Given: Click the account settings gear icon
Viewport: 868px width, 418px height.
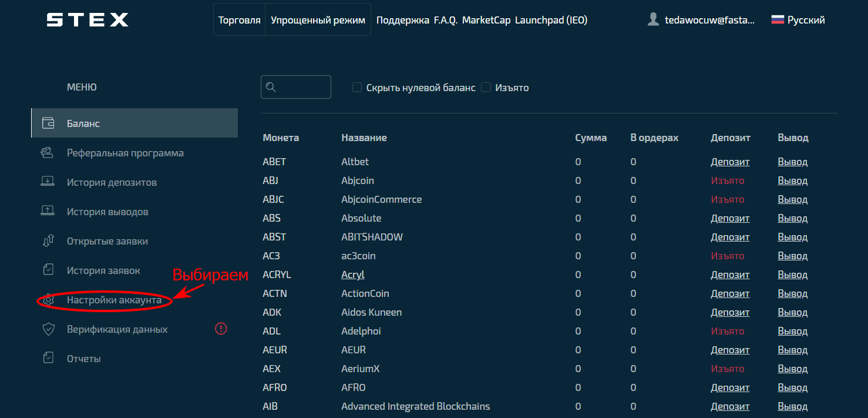Looking at the screenshot, I should coord(48,300).
